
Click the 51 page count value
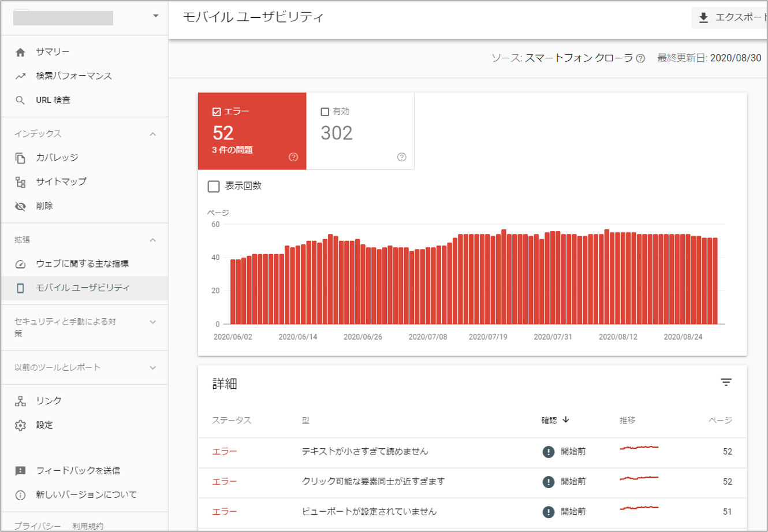coord(727,512)
